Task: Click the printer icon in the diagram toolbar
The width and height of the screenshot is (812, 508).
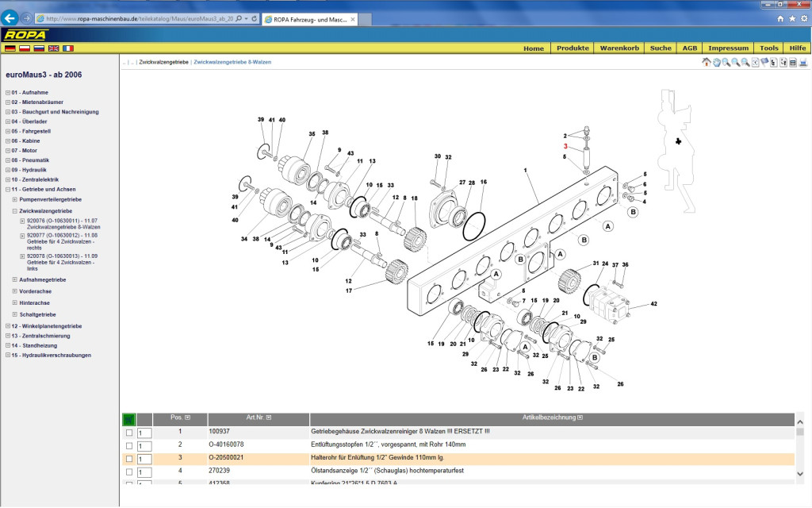Action: click(x=803, y=63)
